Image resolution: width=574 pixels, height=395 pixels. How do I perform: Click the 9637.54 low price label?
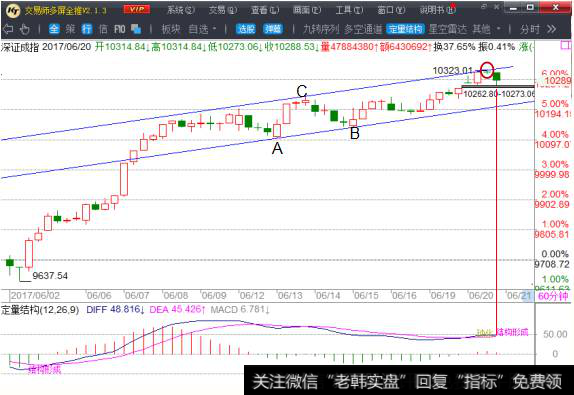(50, 276)
